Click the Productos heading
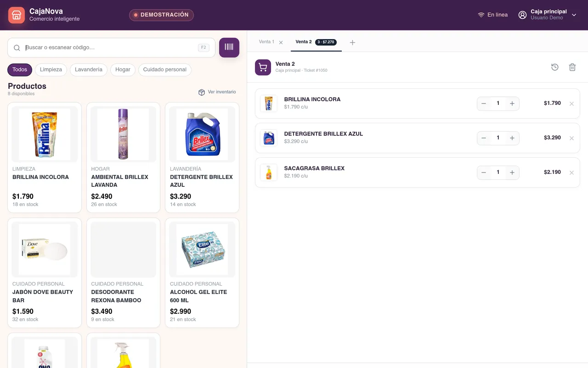The height and width of the screenshot is (368, 588). pos(27,86)
